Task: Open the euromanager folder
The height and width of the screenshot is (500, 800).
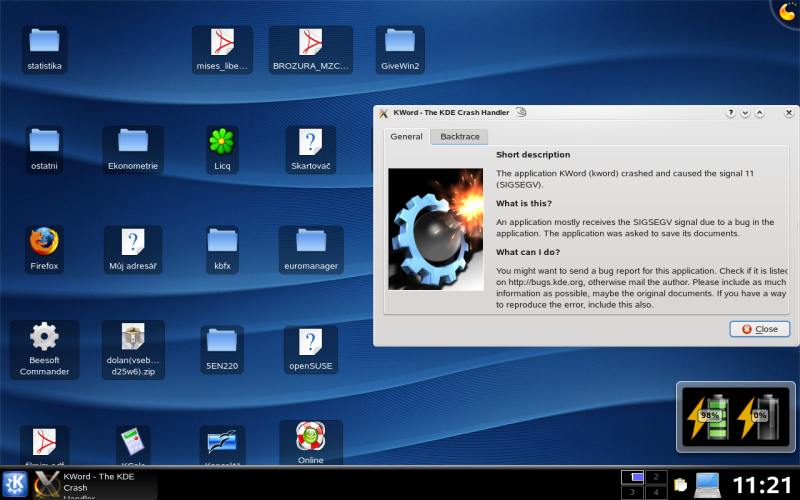Action: (311, 249)
